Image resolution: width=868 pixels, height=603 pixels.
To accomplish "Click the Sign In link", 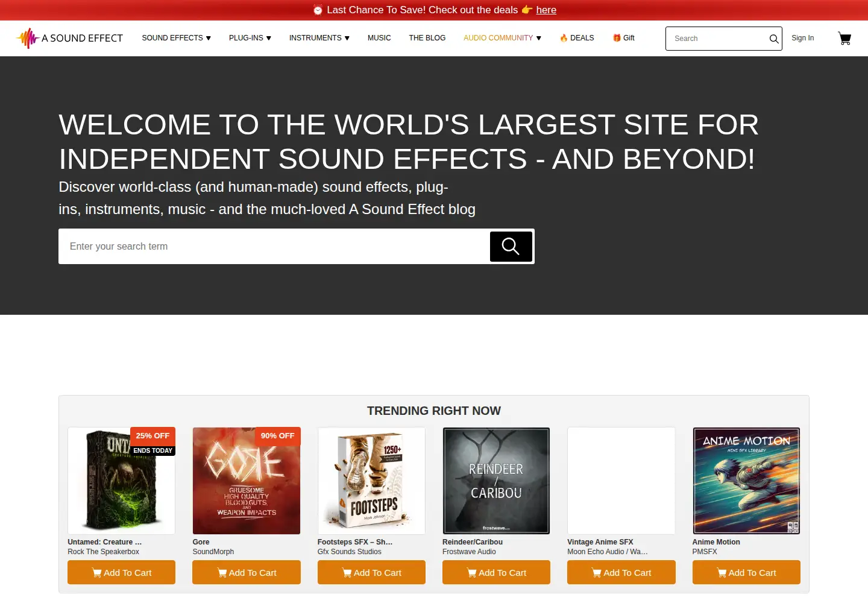I will (802, 38).
